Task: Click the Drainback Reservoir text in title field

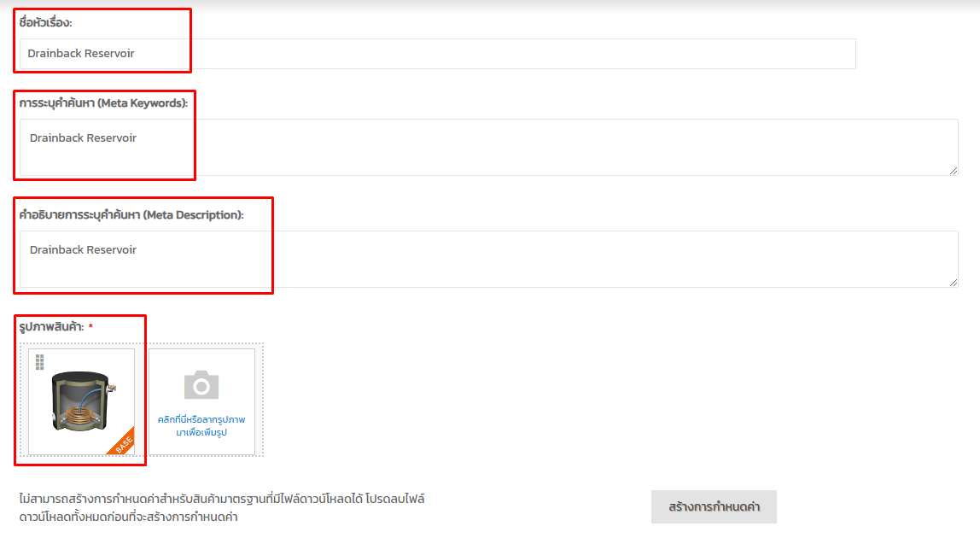Action: click(x=81, y=53)
